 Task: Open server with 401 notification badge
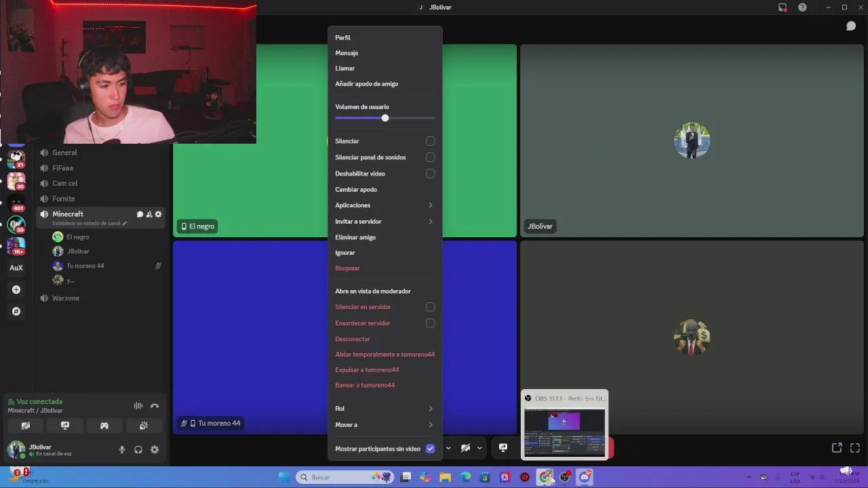click(16, 203)
